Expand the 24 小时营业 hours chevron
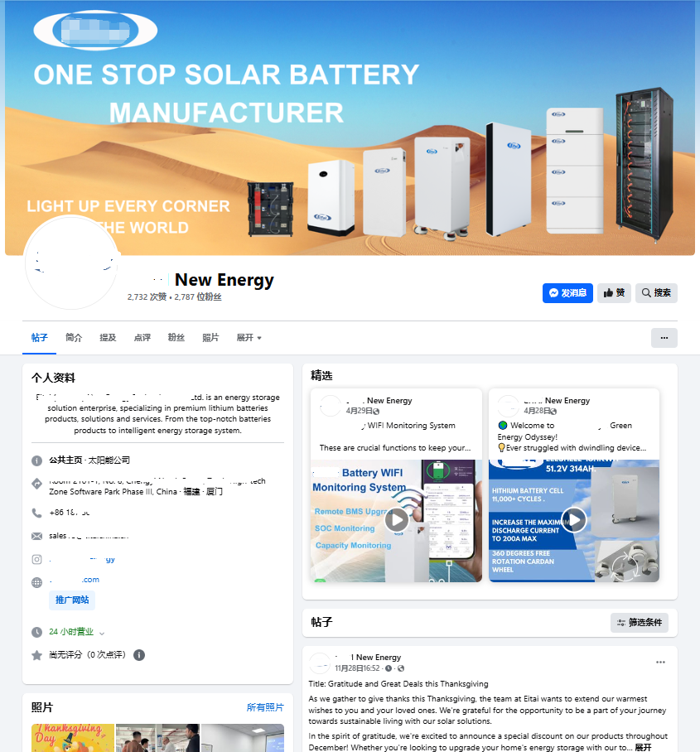This screenshot has height=752, width=700. coord(102,633)
